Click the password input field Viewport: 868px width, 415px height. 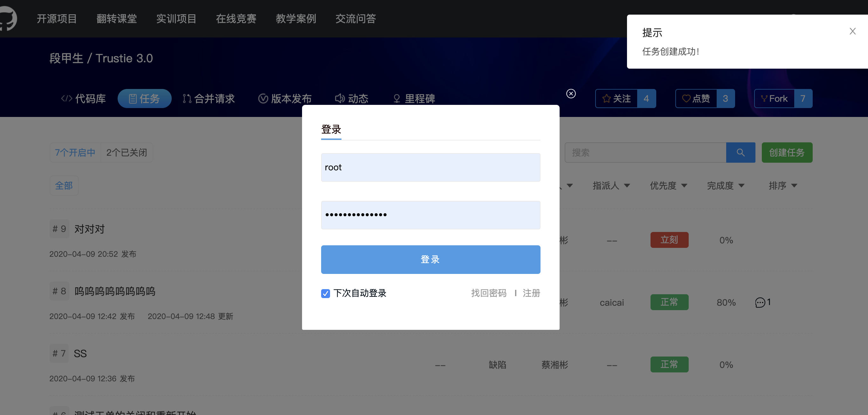pyautogui.click(x=431, y=215)
